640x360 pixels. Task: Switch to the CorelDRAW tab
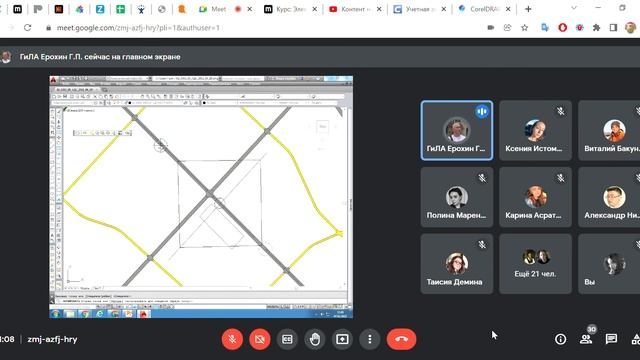[484, 9]
